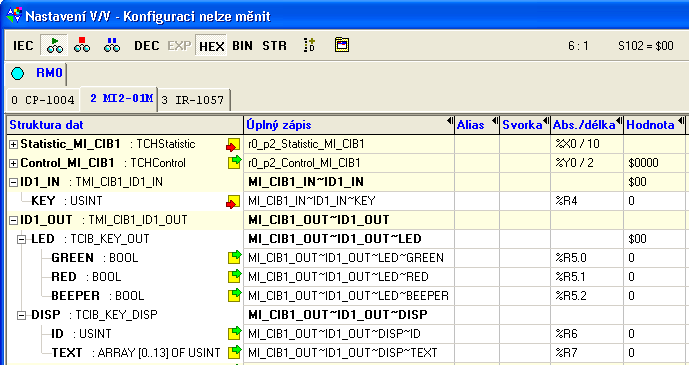The height and width of the screenshot is (365, 689).
Task: Toggle HEX value format
Action: click(x=211, y=46)
